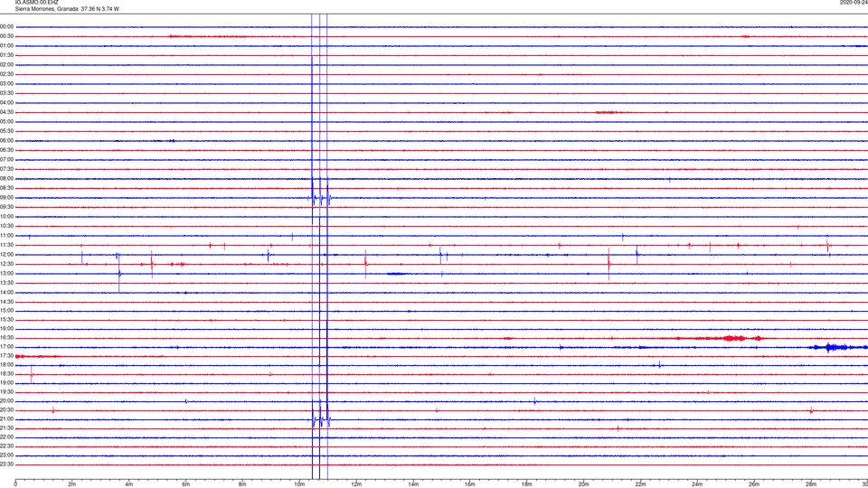This screenshot has width=868, height=488.
Task: Select the 01:30 time label
Action: [x=6, y=55]
